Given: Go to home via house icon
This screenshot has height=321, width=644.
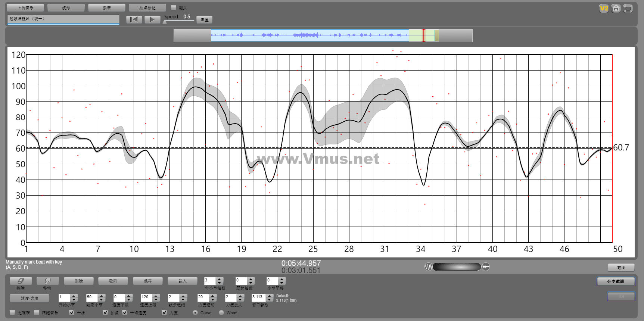Looking at the screenshot, I should (616, 8).
